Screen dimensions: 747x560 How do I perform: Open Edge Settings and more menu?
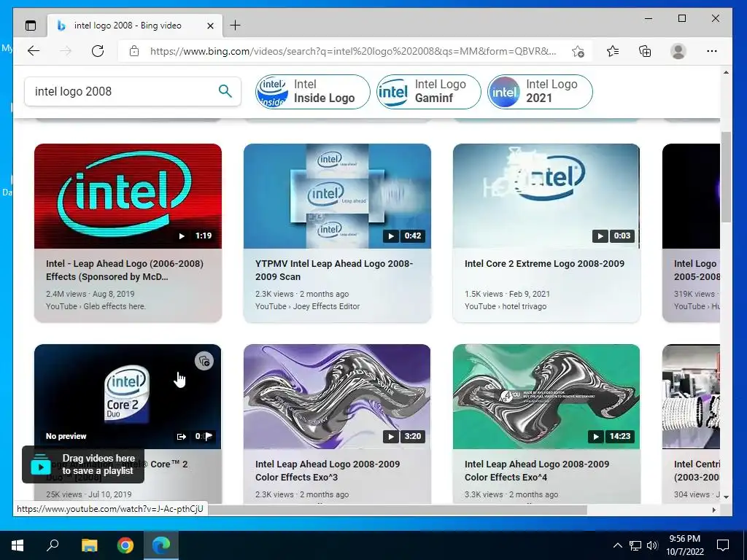click(x=712, y=51)
